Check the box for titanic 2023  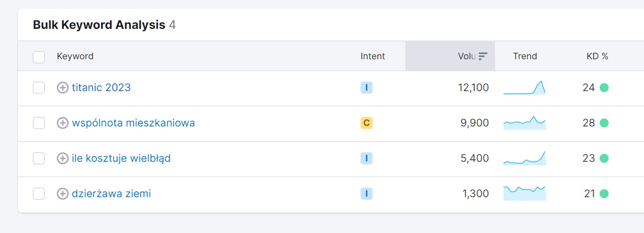pos(39,88)
